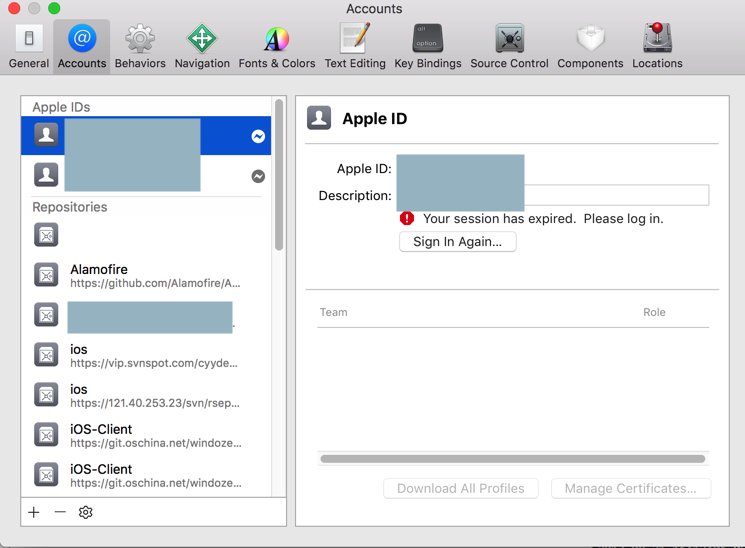Select ios repository at 121.40.253.23
745x548 pixels.
[146, 395]
